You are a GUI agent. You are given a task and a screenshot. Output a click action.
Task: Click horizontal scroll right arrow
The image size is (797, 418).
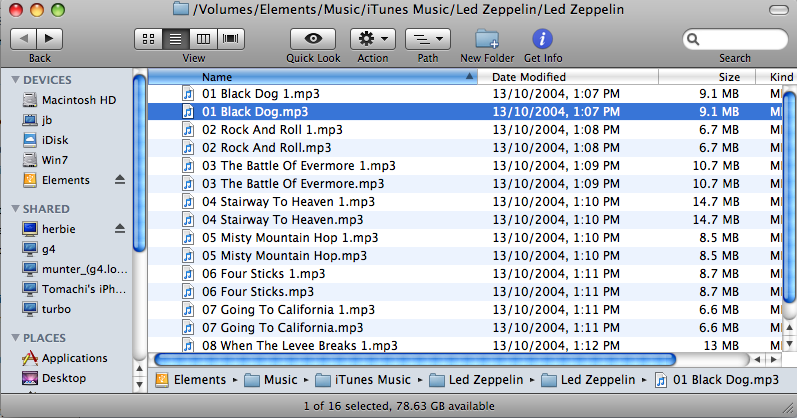coord(774,360)
